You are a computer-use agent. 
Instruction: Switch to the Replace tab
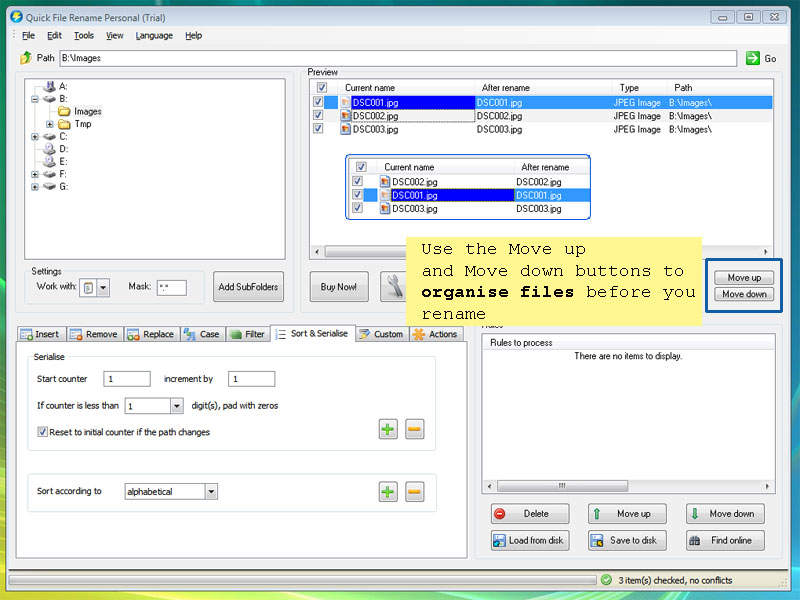[x=151, y=334]
